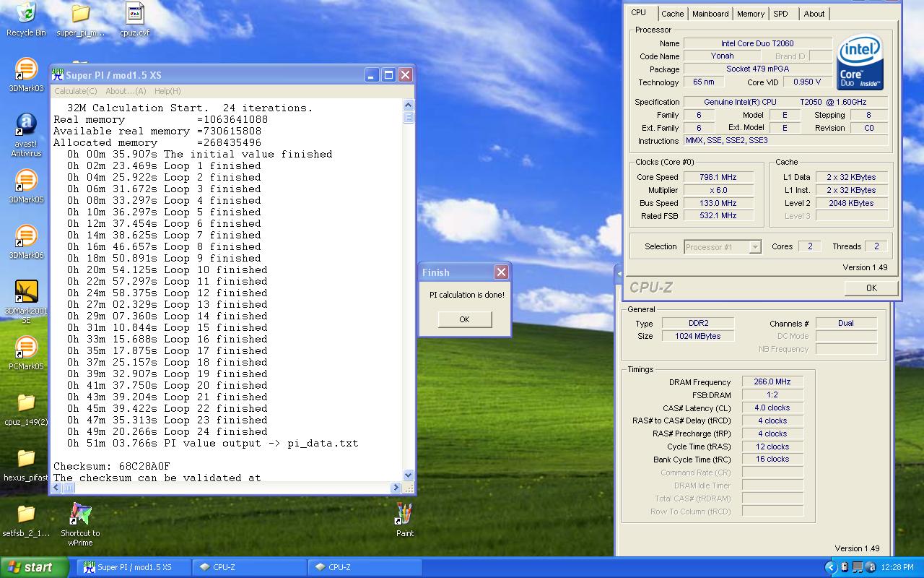Click the Super PI vertical scrollbar thumb
Image resolution: width=924 pixels, height=578 pixels.
[x=409, y=117]
